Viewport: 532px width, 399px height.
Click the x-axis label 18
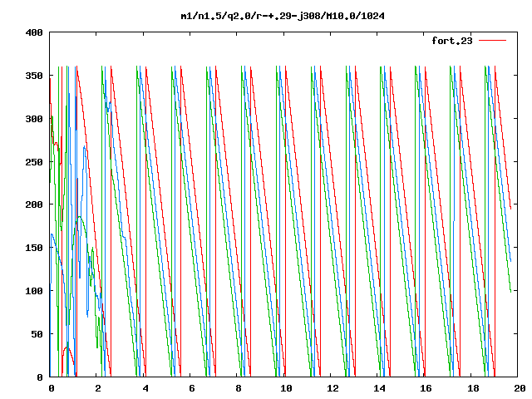[x=473, y=388]
